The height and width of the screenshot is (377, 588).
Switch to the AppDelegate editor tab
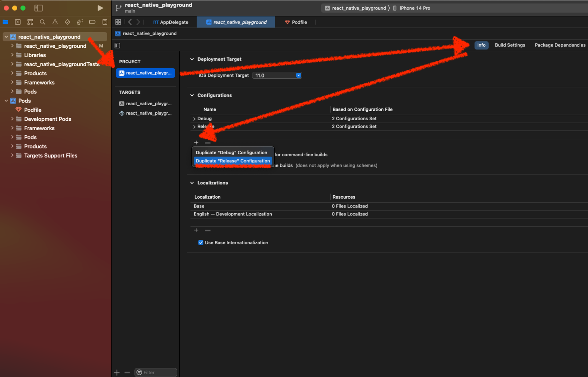pyautogui.click(x=171, y=22)
